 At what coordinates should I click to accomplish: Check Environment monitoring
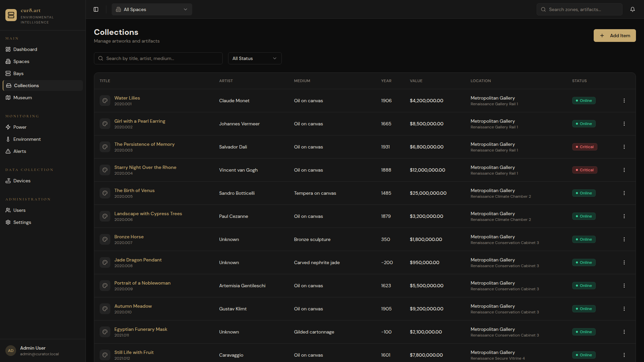point(27,139)
